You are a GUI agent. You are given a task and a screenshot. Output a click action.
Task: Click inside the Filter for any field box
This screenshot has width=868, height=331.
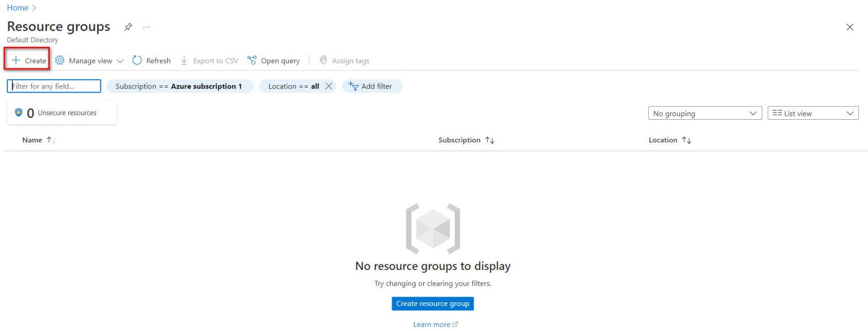click(x=54, y=86)
